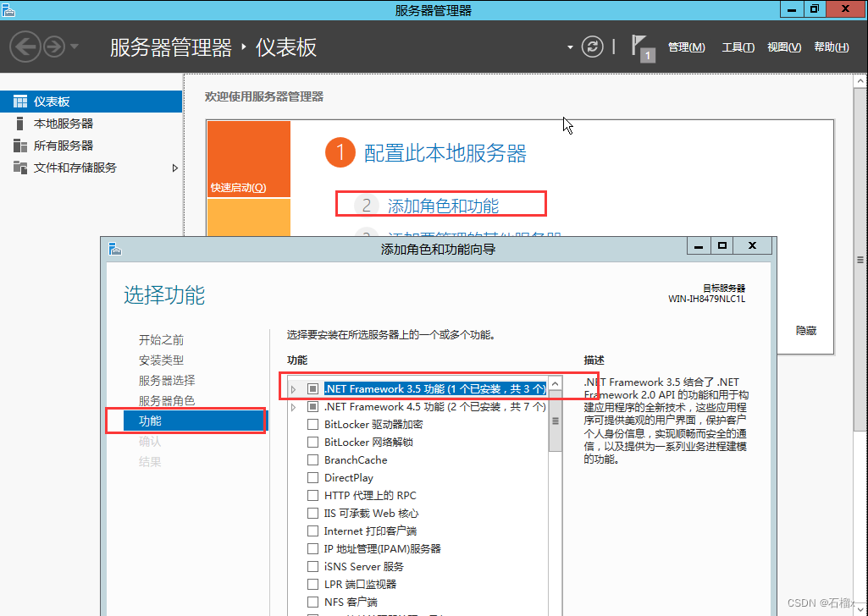868x616 pixels.
Task: Minimize the 添加角色和功能向导 window
Action: coord(699,245)
